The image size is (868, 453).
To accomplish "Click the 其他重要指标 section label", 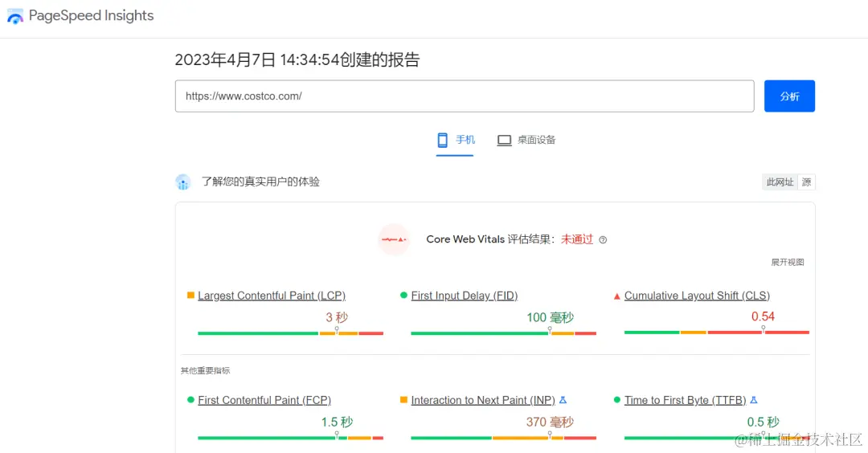I will click(206, 370).
